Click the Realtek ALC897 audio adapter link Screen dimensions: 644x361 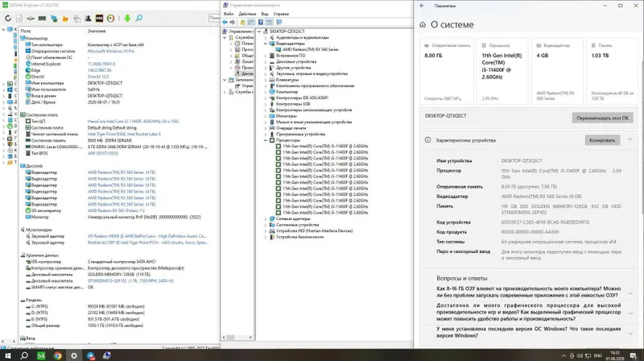pos(148,243)
